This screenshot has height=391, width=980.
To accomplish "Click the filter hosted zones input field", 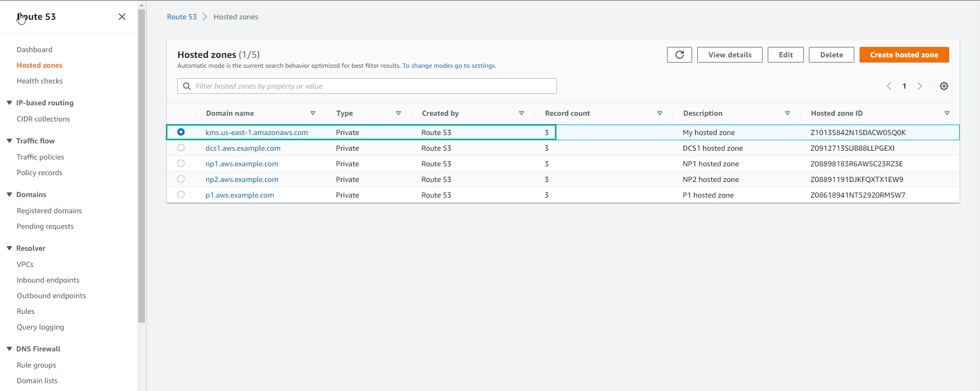I will pyautogui.click(x=367, y=86).
